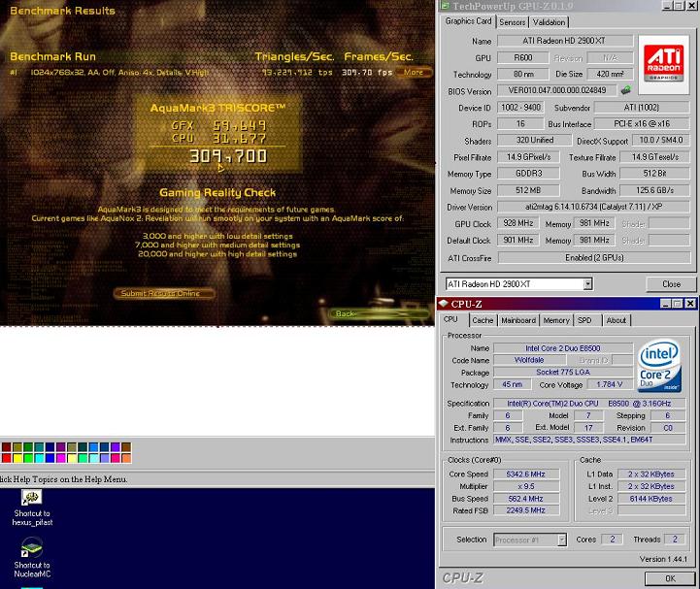
Task: Click the Level 2 cache value '6144 KBytes'
Action: click(x=651, y=499)
